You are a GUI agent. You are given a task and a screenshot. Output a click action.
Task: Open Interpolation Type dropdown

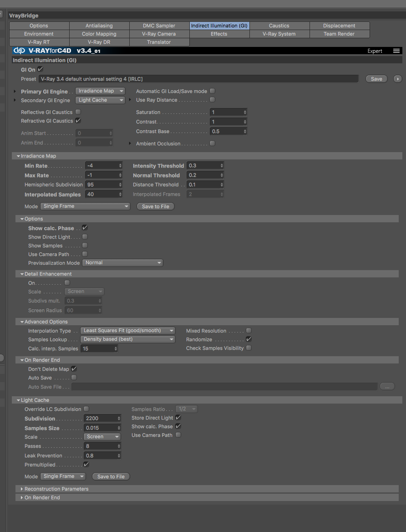tap(128, 331)
